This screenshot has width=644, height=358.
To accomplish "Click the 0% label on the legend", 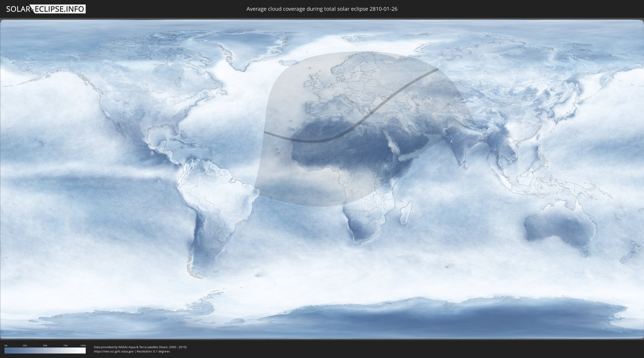I will (6, 345).
